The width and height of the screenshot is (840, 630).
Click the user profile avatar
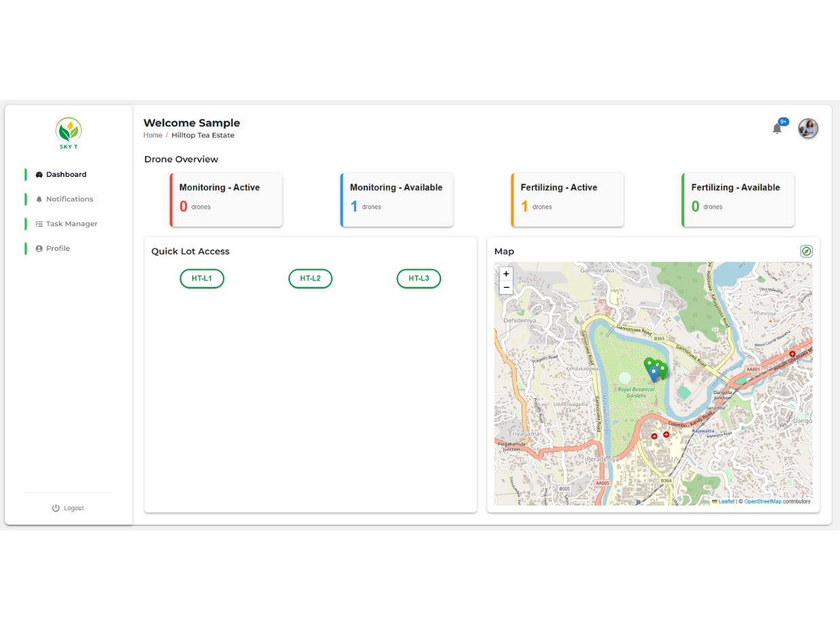click(808, 128)
